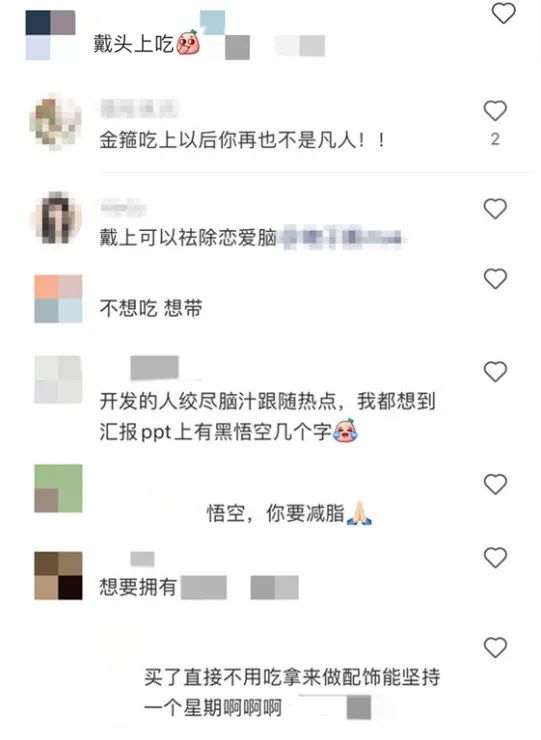
Task: Open the green avatar beside '悟空，你要减脂'
Action: click(x=58, y=488)
